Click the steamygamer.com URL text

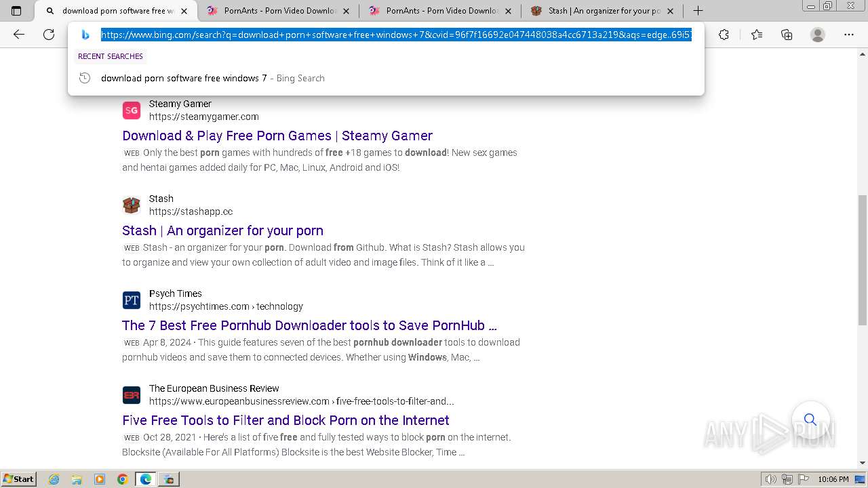pos(204,117)
